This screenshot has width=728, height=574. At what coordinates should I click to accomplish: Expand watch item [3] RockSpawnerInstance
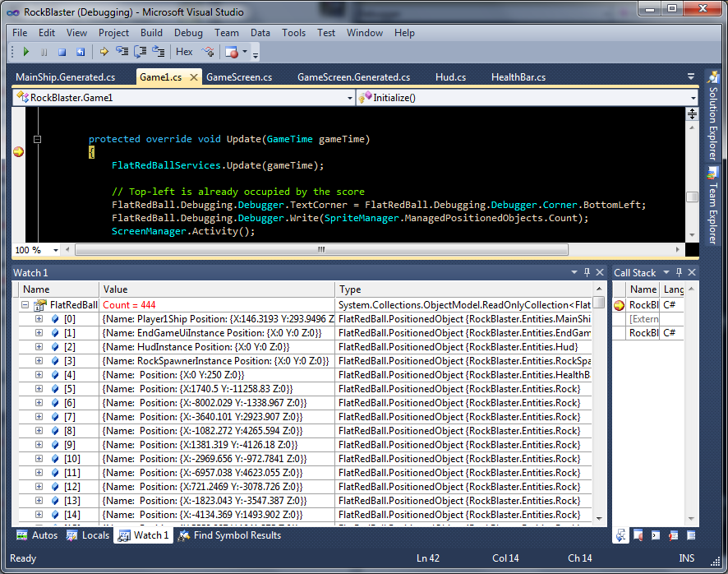[39, 361]
